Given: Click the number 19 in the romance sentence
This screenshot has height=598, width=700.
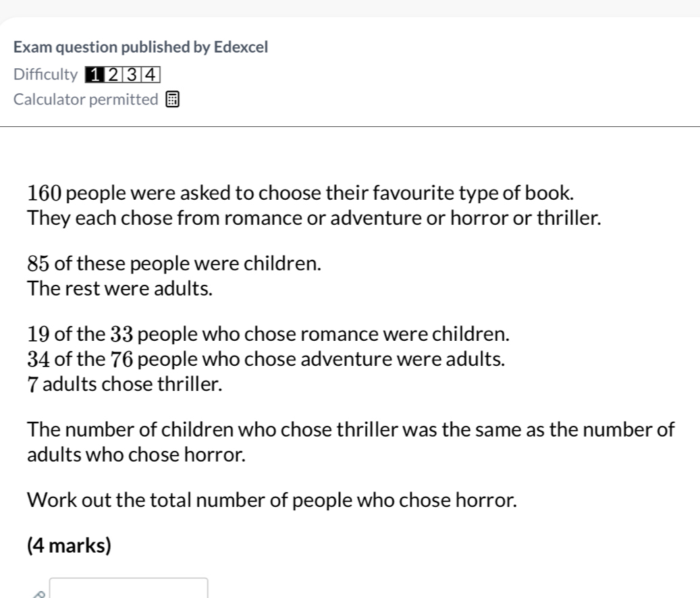Looking at the screenshot, I should tap(37, 334).
